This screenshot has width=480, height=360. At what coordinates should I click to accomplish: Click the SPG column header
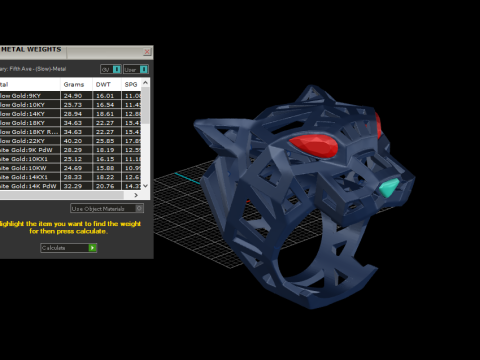[131, 85]
